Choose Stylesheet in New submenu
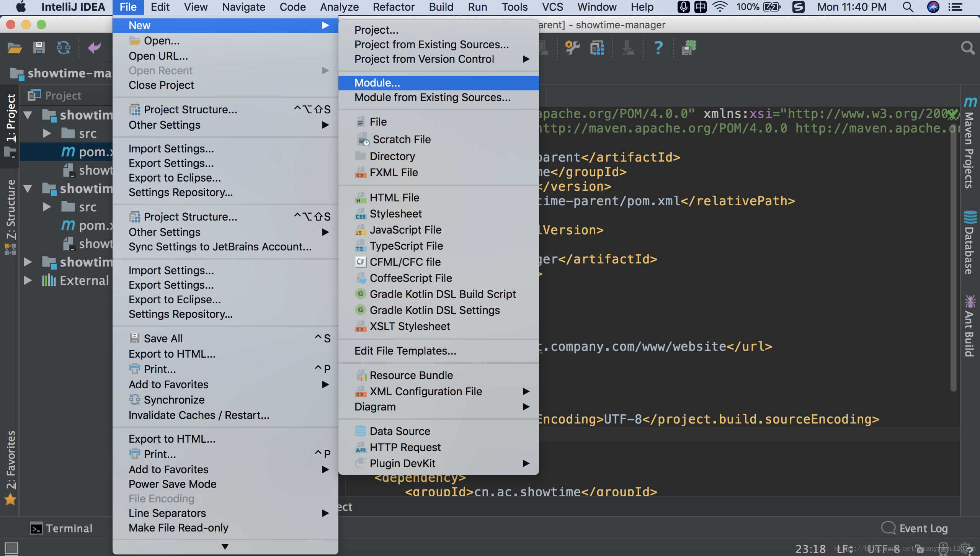 click(438, 214)
